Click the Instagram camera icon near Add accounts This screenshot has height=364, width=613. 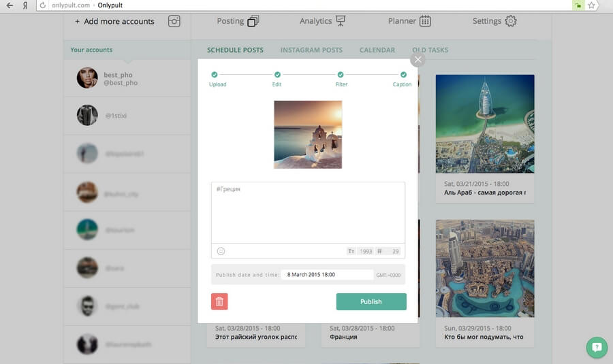click(x=174, y=21)
